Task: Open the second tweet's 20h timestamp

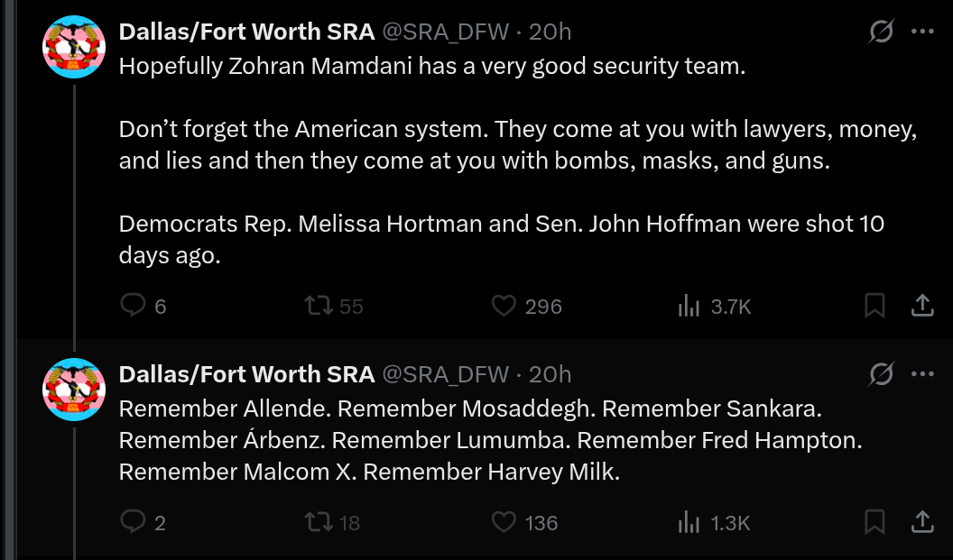Action: (x=550, y=373)
